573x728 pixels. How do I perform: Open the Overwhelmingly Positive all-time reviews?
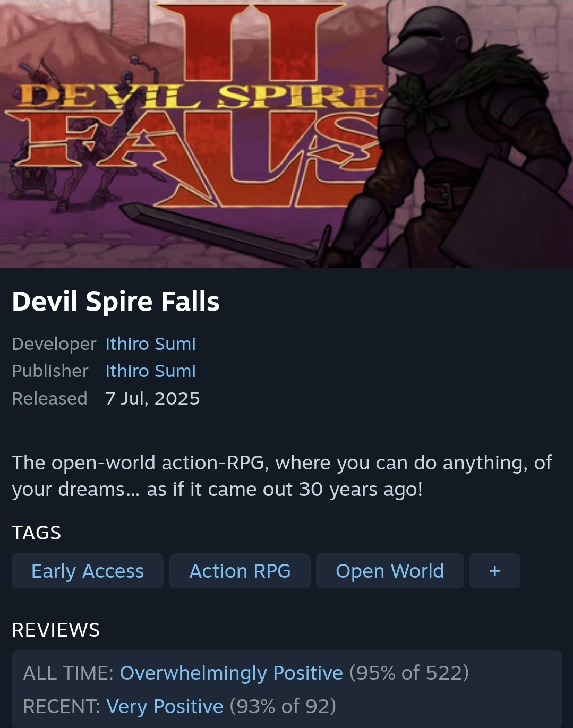coord(232,673)
